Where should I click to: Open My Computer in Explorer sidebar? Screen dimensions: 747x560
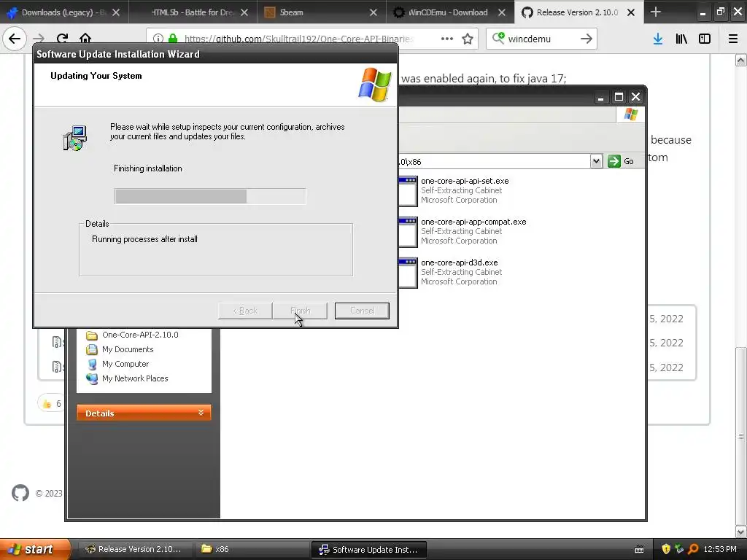coord(125,364)
